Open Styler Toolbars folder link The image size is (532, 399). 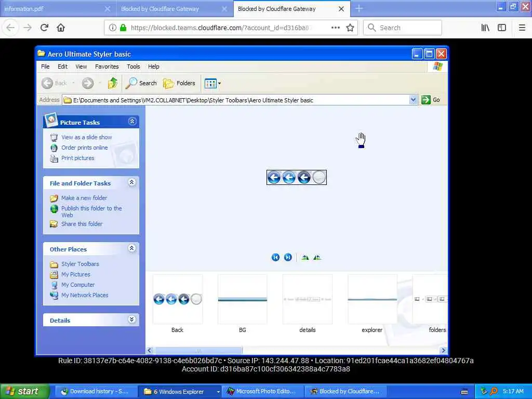[80, 264]
